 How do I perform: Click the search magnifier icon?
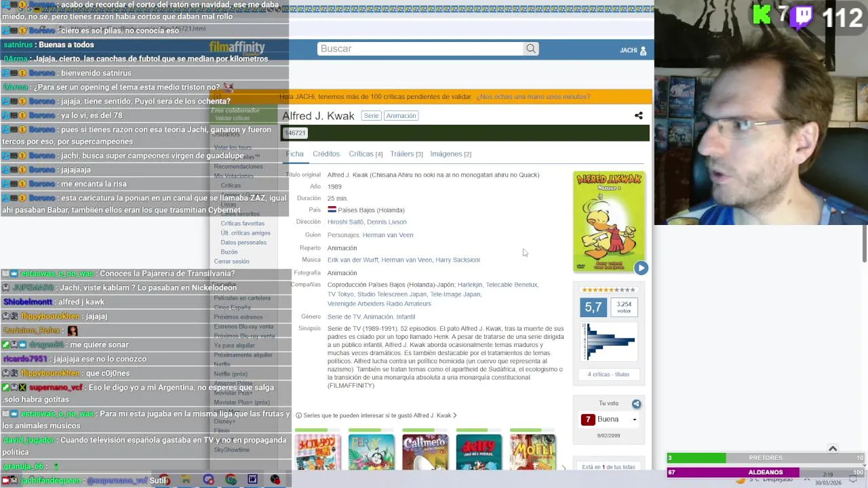click(x=531, y=49)
